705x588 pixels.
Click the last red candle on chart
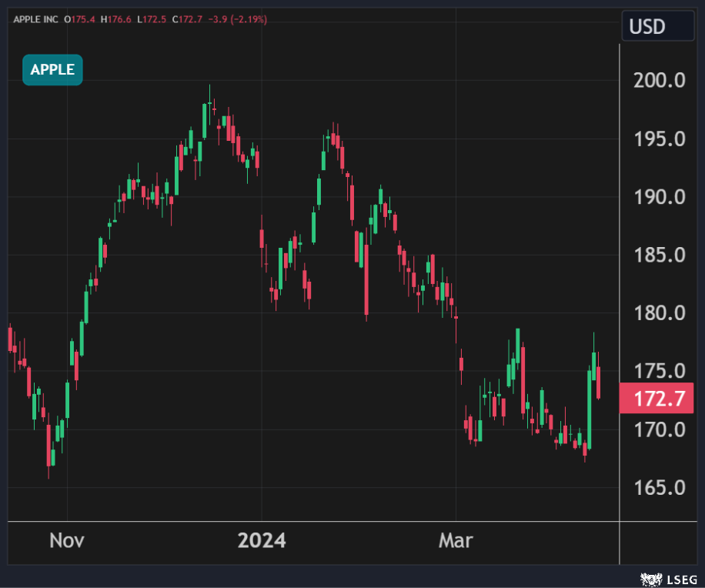tap(598, 383)
